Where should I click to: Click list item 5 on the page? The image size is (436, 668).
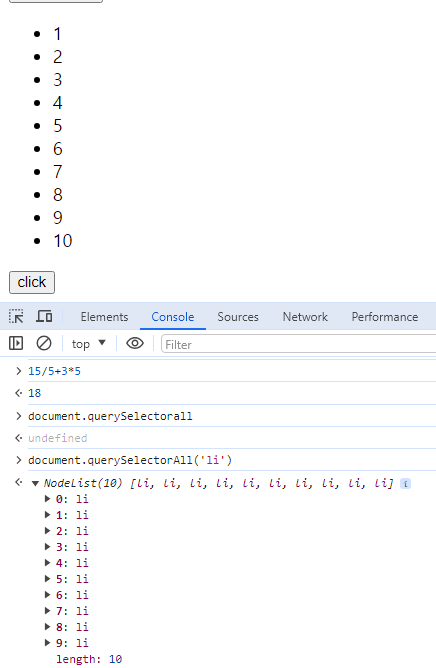58,126
